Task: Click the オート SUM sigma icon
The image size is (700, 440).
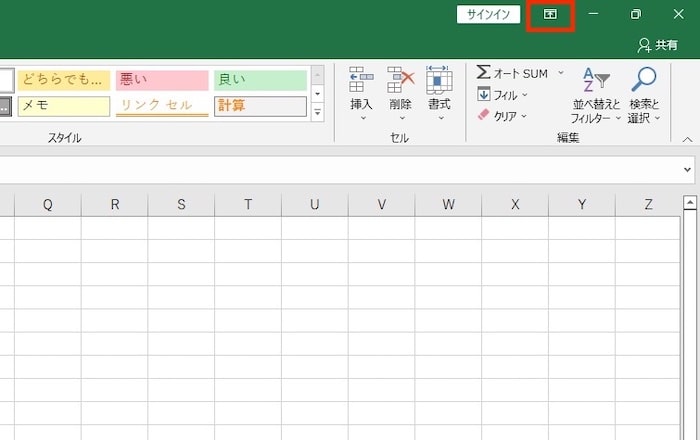Action: pyautogui.click(x=483, y=72)
